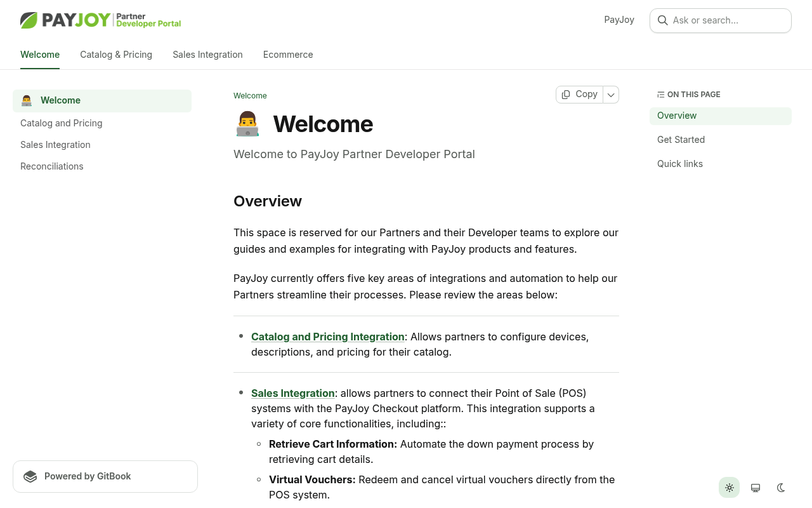Open the Sales Integration link in the article
The height and width of the screenshot is (508, 812).
coord(293,393)
